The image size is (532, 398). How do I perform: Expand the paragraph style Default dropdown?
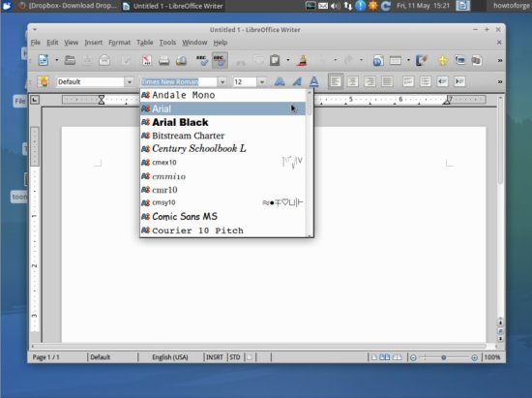pos(130,82)
